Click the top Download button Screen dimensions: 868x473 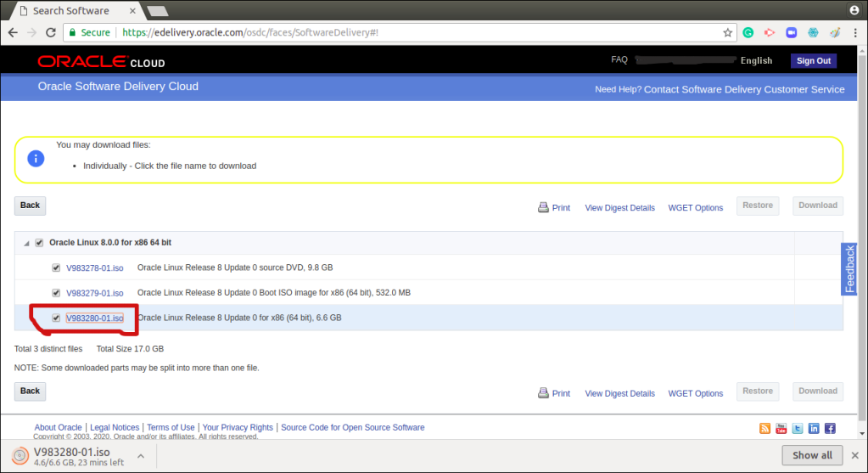(x=818, y=206)
